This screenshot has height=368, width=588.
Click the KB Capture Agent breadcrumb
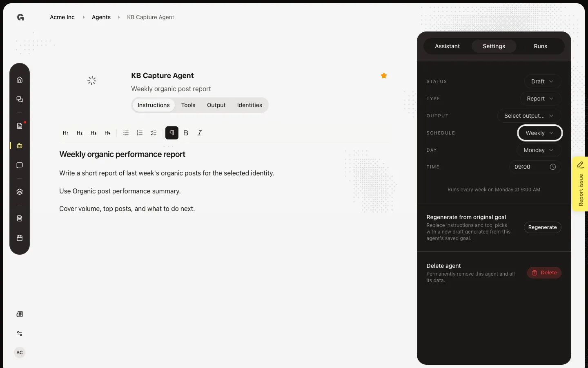click(150, 17)
